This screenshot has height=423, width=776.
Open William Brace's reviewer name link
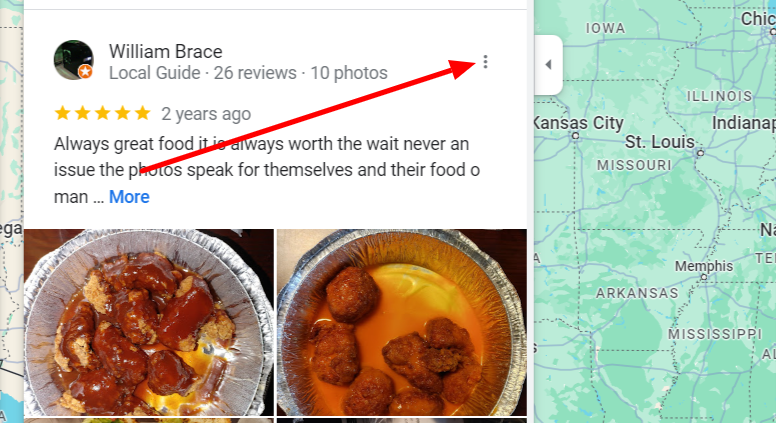(165, 51)
